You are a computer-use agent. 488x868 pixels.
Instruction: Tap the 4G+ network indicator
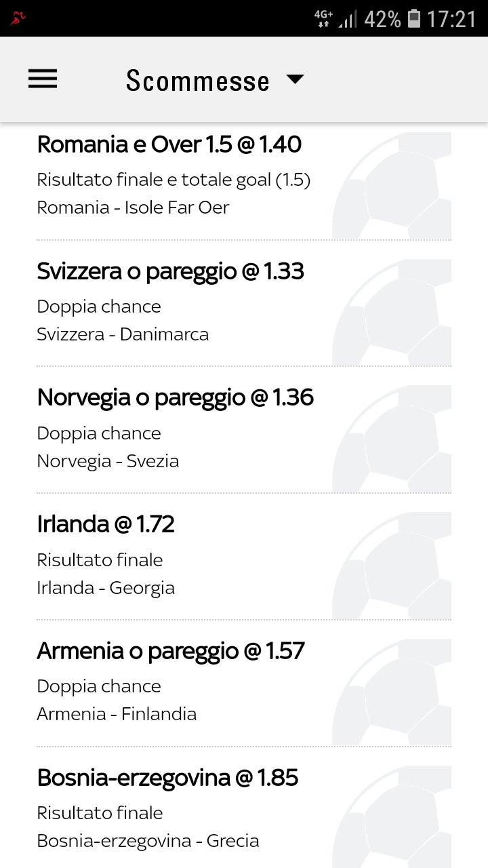click(323, 18)
